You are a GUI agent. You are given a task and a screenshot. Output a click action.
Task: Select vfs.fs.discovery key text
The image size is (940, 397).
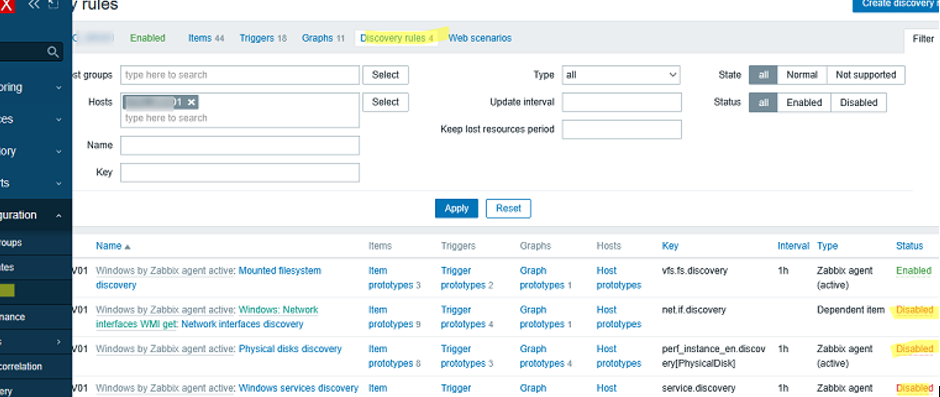click(694, 270)
